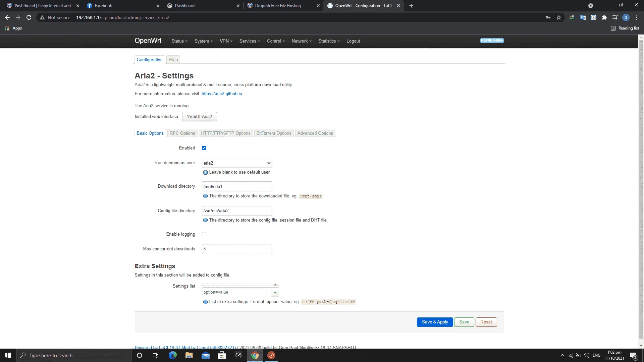Open the Reading list panel
Screen dimensions: 644x362
point(625,28)
